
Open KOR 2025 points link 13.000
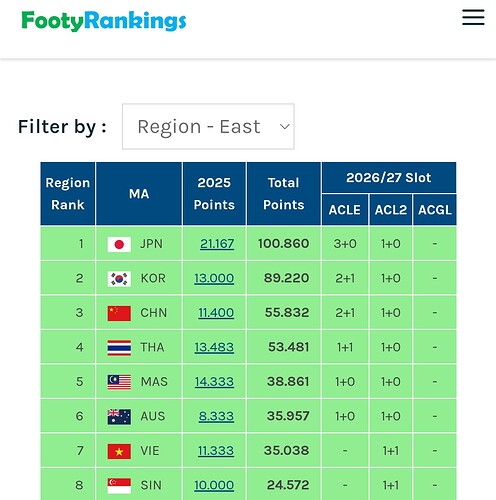214,278
